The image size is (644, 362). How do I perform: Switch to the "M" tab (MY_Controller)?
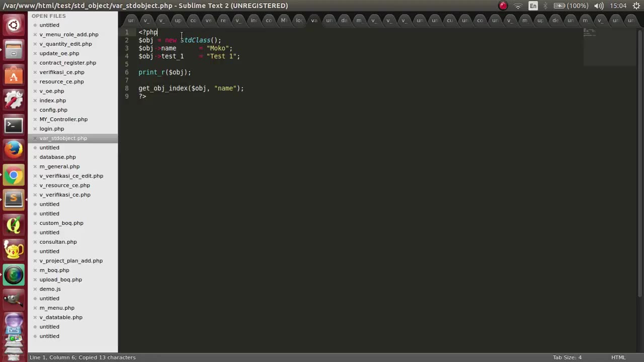(283, 21)
